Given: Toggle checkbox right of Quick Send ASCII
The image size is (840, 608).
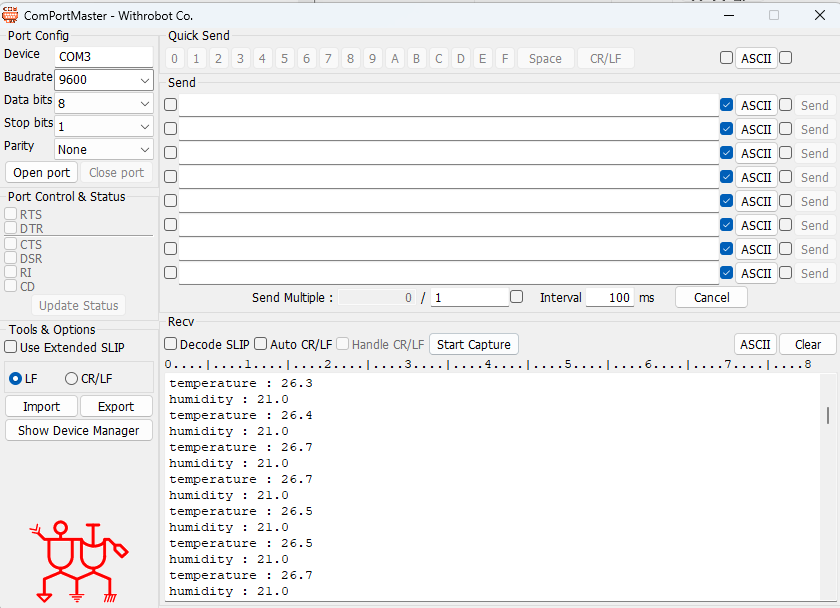Looking at the screenshot, I should 785,57.
